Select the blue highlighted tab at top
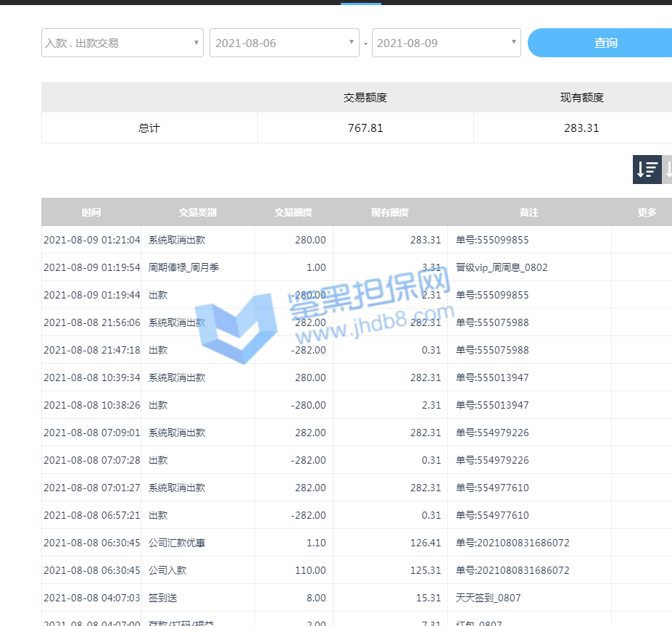672x626 pixels. coord(360,3)
